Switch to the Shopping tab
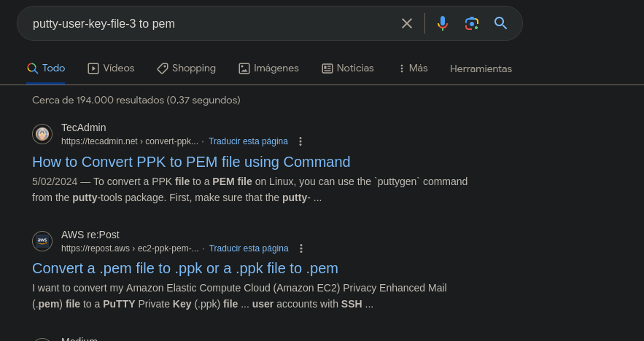This screenshot has width=644, height=341. (x=186, y=68)
